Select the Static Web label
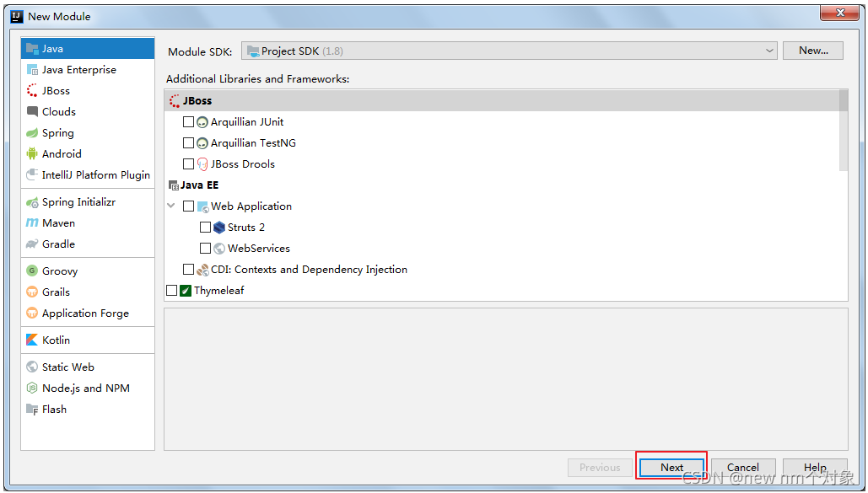 pos(68,367)
